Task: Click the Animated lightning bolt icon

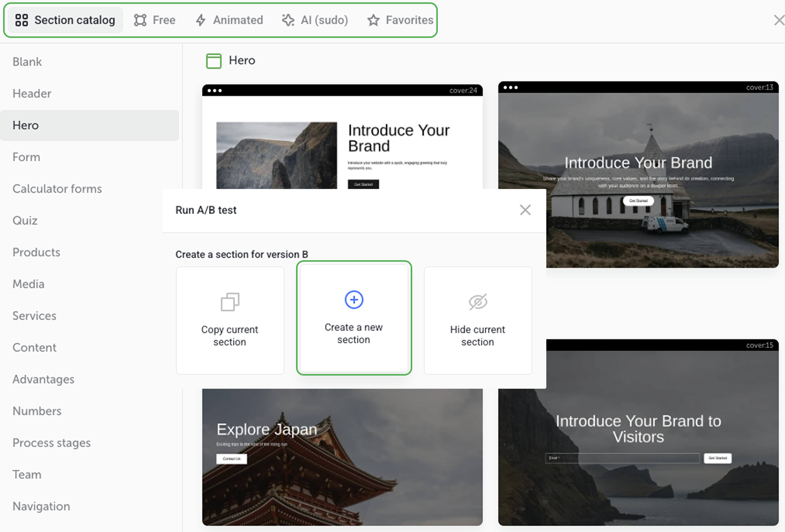Action: [x=200, y=20]
